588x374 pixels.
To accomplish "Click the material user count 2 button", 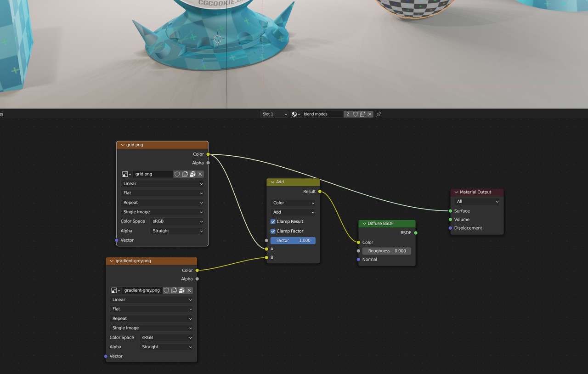I will pyautogui.click(x=348, y=114).
